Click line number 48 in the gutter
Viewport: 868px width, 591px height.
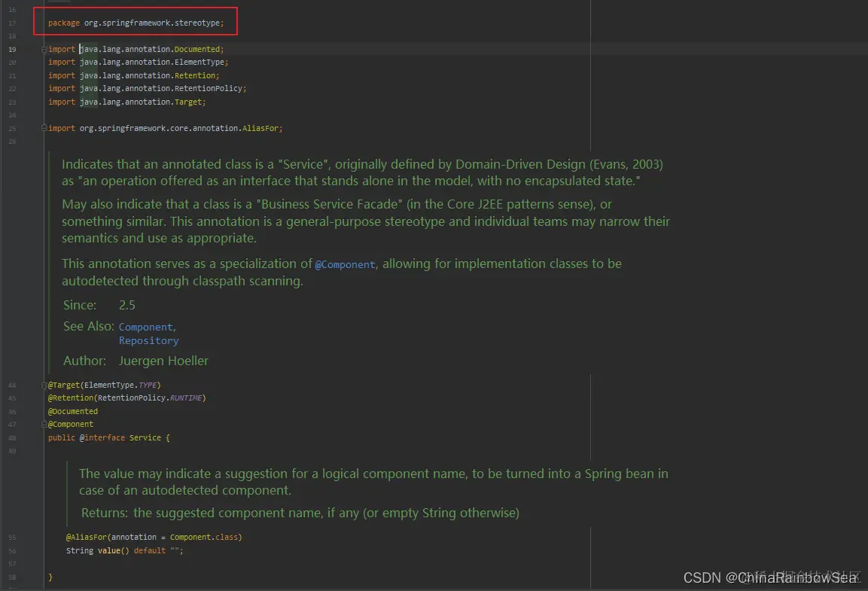coord(12,437)
